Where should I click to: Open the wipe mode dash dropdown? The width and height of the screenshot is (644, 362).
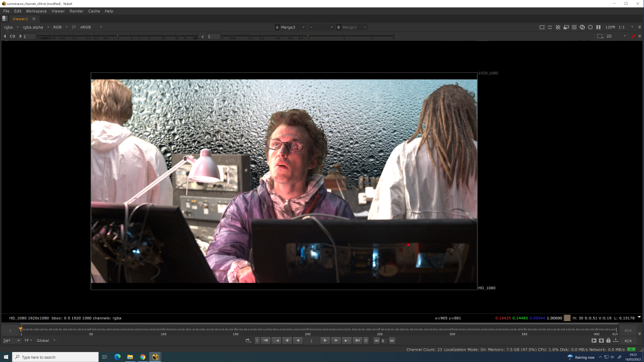[321, 27]
